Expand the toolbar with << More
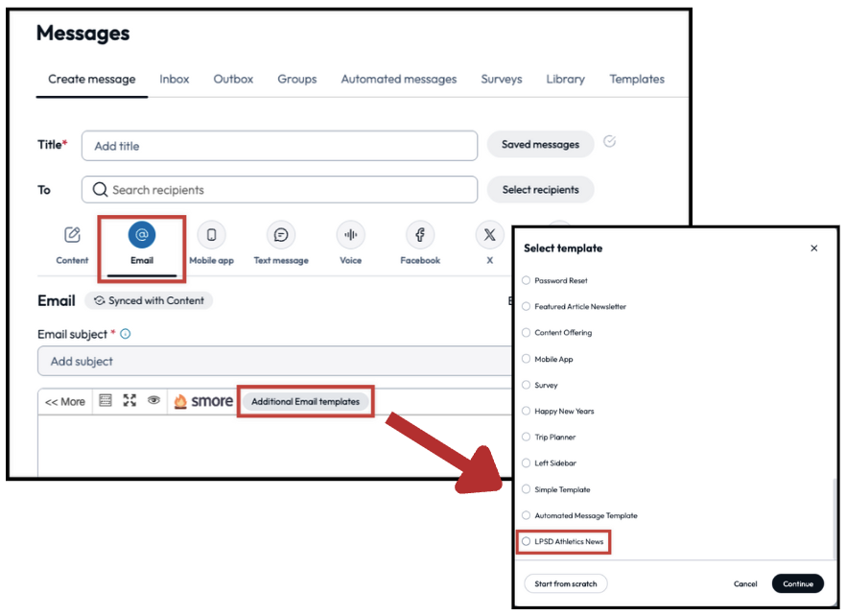 pos(65,401)
